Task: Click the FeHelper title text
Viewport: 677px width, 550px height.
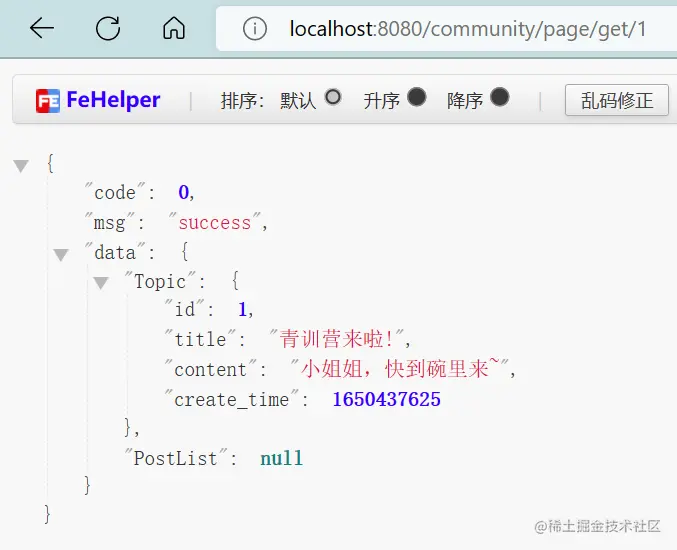Action: (113, 100)
